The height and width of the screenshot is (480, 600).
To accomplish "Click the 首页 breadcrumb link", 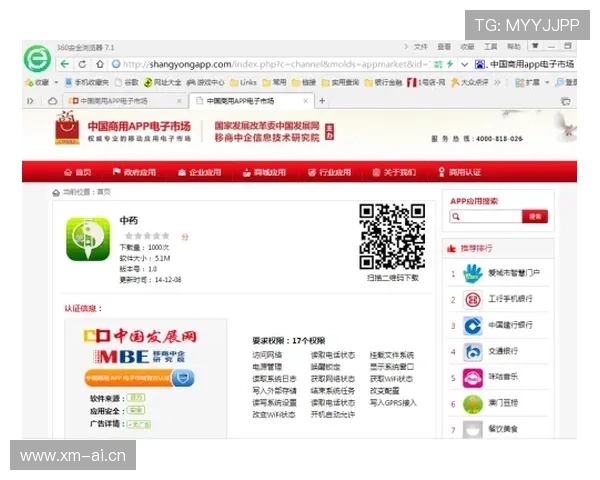I will (x=104, y=192).
